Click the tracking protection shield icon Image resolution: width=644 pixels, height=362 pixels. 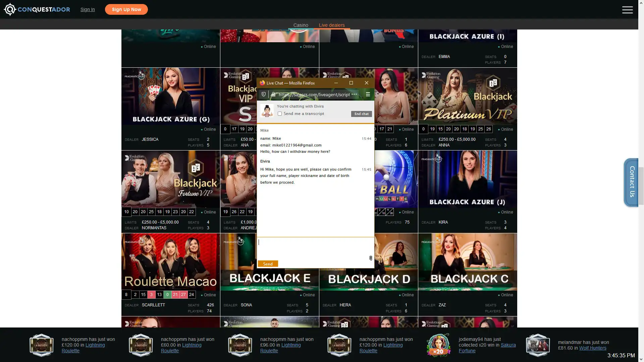coord(264,94)
